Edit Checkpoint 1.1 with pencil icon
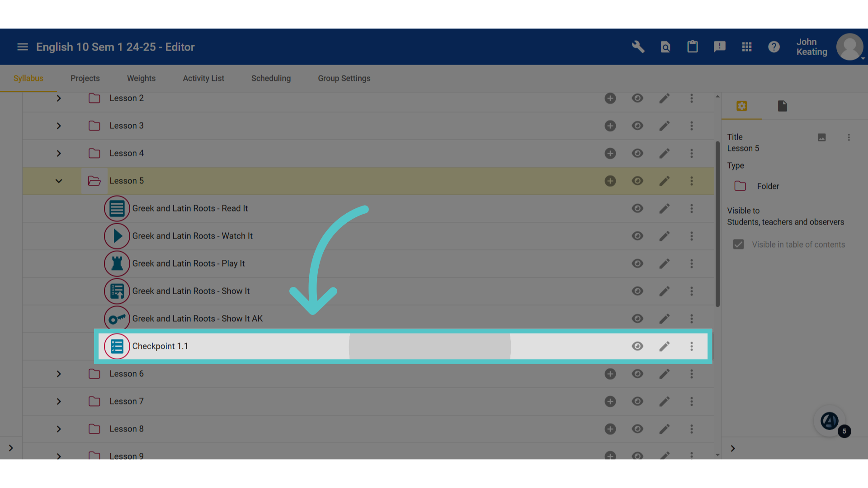The width and height of the screenshot is (868, 488). 664,346
